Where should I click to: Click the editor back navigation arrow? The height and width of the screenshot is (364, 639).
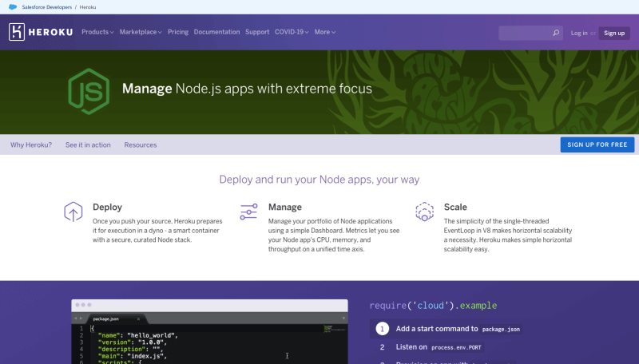click(x=75, y=318)
